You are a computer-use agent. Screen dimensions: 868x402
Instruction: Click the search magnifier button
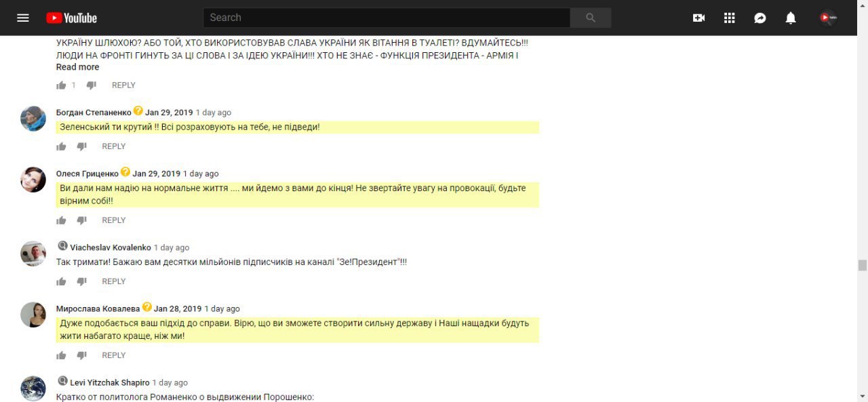(x=591, y=18)
